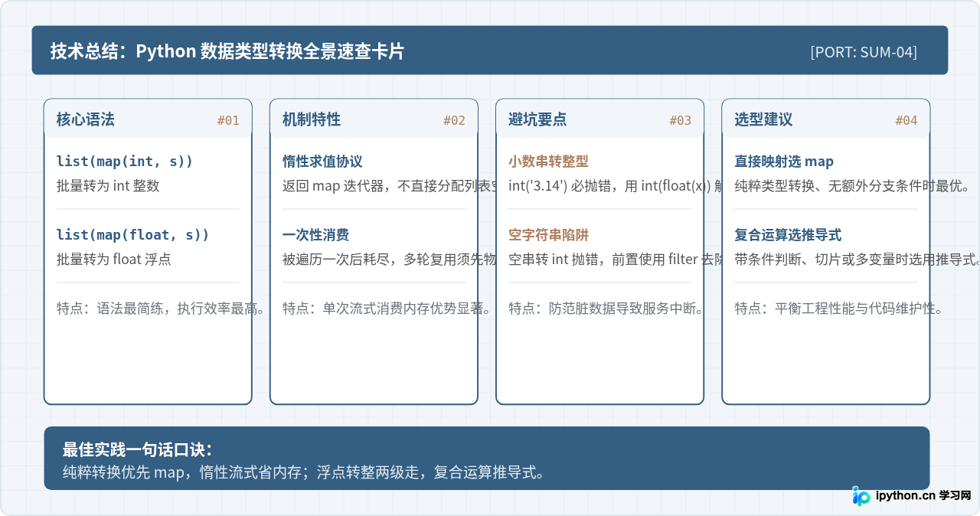Select the '选型建议' card heading
Viewport: 980px width, 516px height.
(x=763, y=119)
